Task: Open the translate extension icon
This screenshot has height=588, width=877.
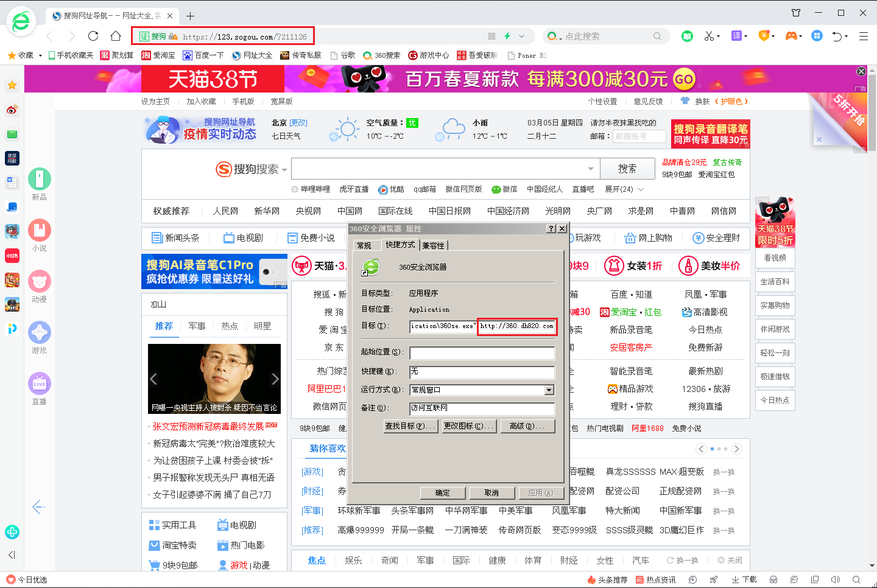Action: coord(736,36)
